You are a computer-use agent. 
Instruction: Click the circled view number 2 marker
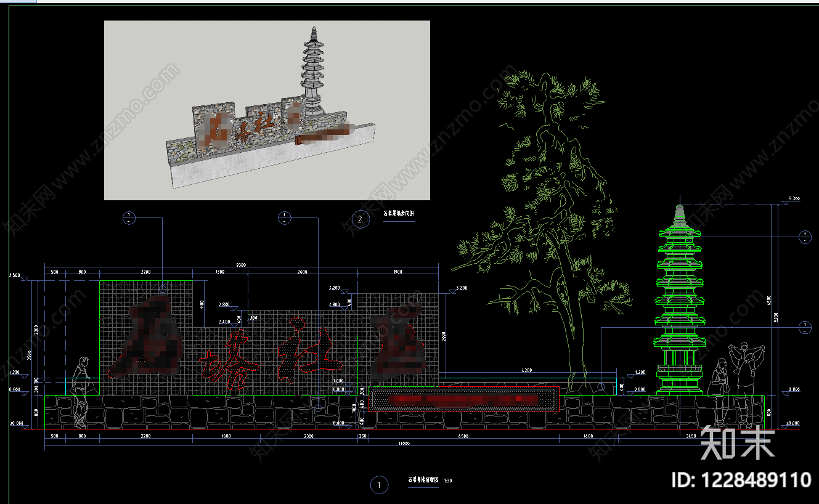(x=361, y=219)
